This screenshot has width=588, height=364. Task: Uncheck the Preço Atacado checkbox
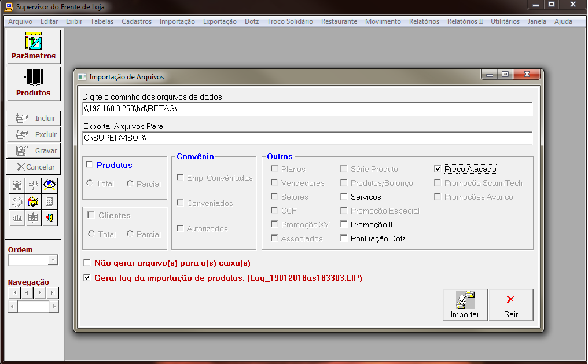[438, 169]
